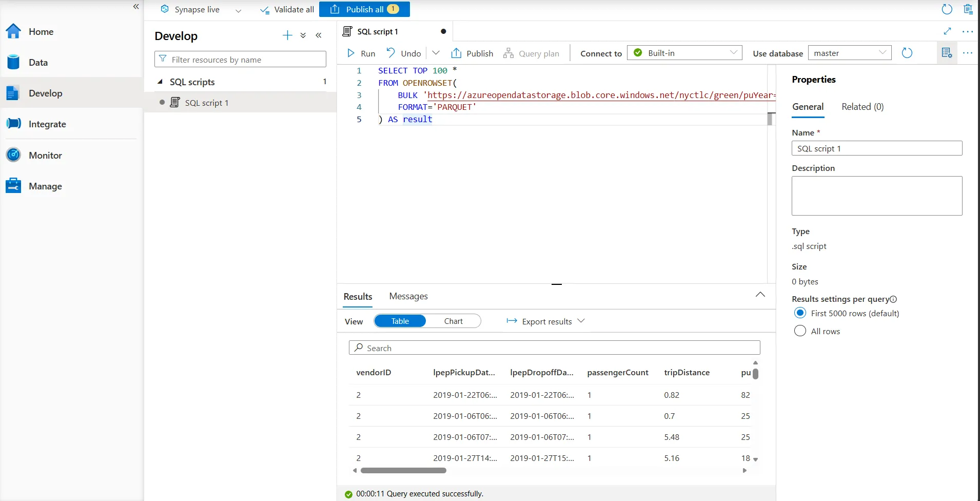Refresh the database list
This screenshot has width=980, height=501.
tap(907, 53)
